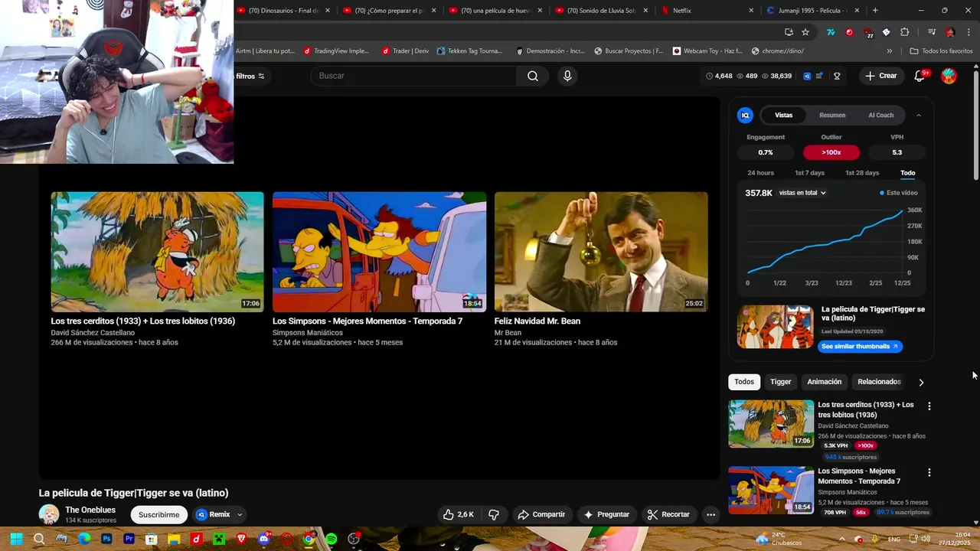Select the Relacionados filter chip

click(879, 382)
